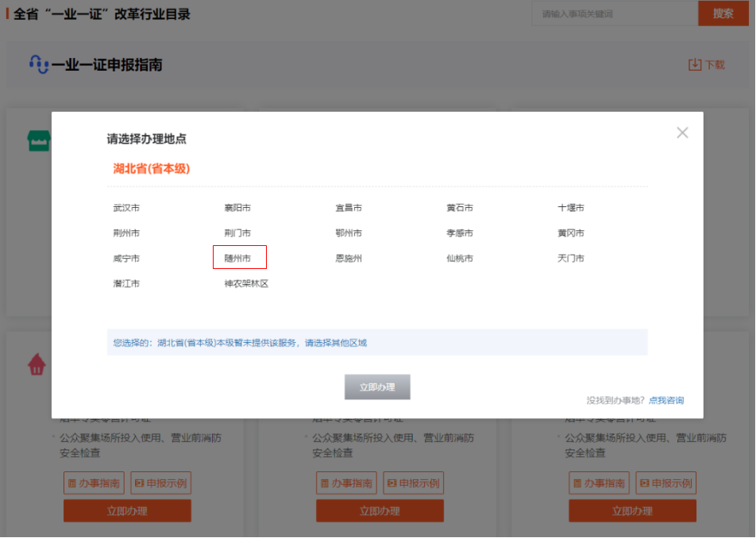The height and width of the screenshot is (538, 756).
Task: Click the 下载 download icon
Action: click(695, 64)
